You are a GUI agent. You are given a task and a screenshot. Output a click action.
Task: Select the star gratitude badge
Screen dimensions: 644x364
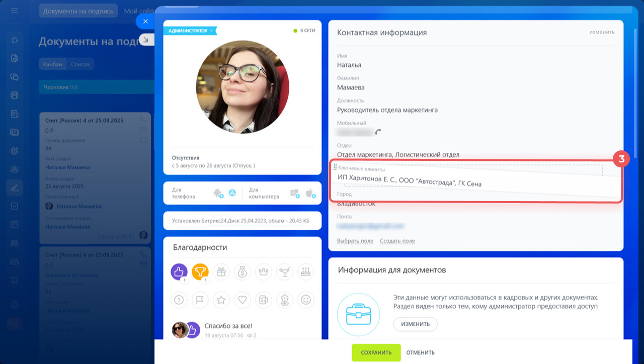tap(221, 300)
